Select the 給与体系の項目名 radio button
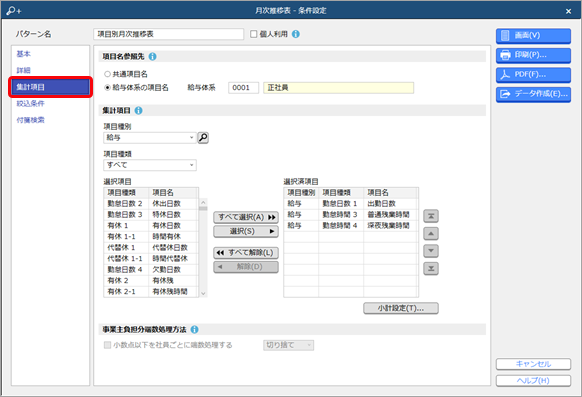 [108, 88]
